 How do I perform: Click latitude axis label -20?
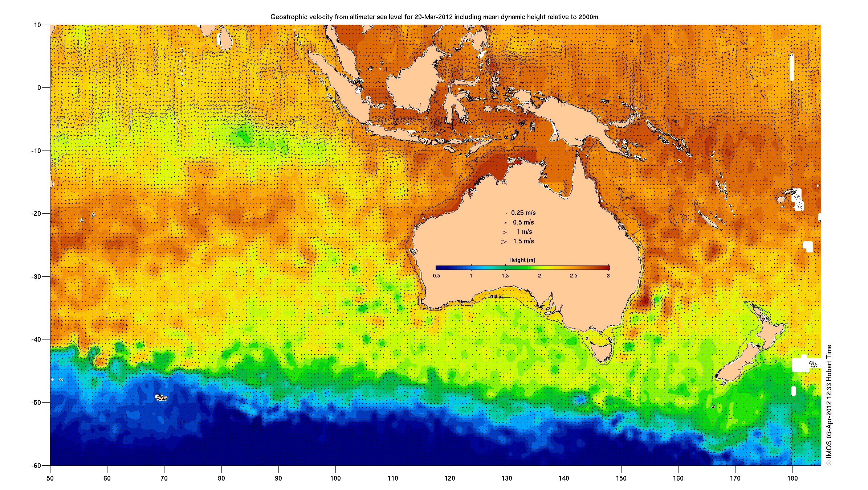tap(36, 214)
